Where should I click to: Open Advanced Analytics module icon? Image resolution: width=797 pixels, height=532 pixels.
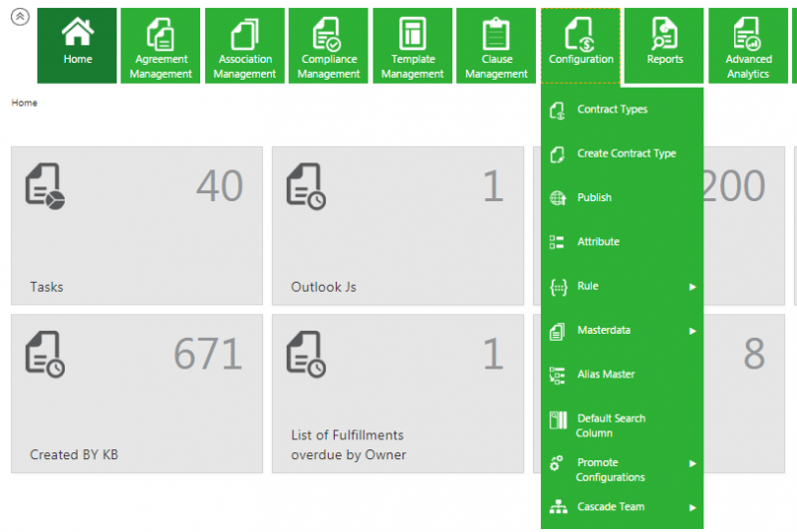[x=747, y=35]
